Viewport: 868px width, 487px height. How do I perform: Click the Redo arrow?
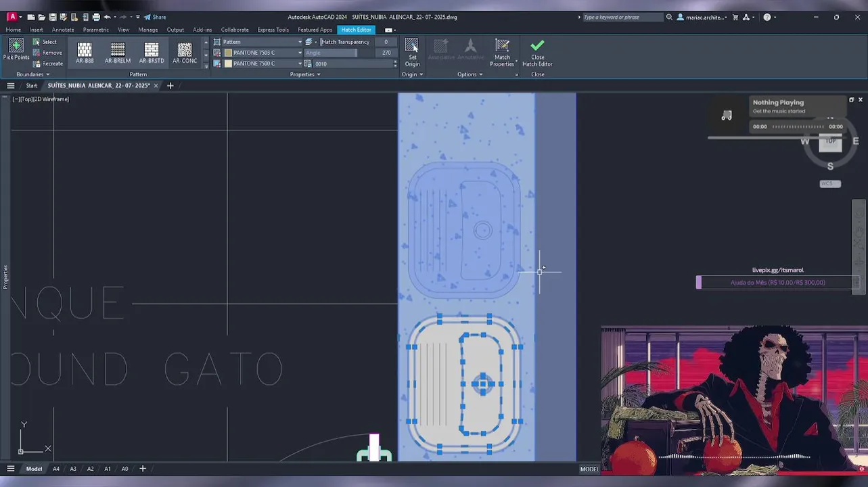coord(123,17)
